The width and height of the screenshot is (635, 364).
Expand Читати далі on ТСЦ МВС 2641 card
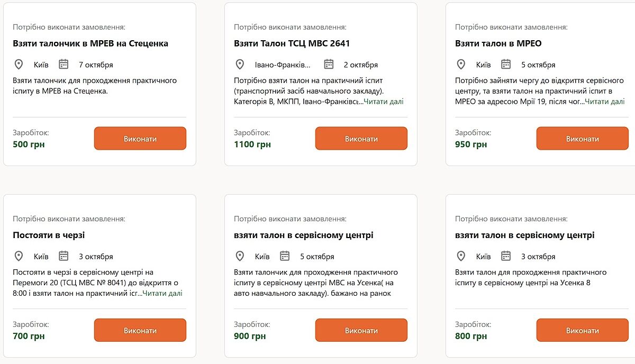pos(383,102)
